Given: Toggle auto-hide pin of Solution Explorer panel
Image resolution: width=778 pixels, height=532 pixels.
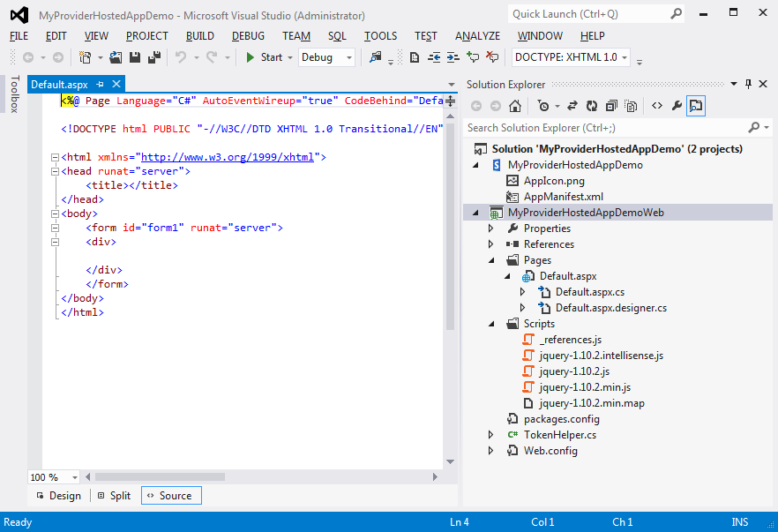Looking at the screenshot, I should pos(749,85).
